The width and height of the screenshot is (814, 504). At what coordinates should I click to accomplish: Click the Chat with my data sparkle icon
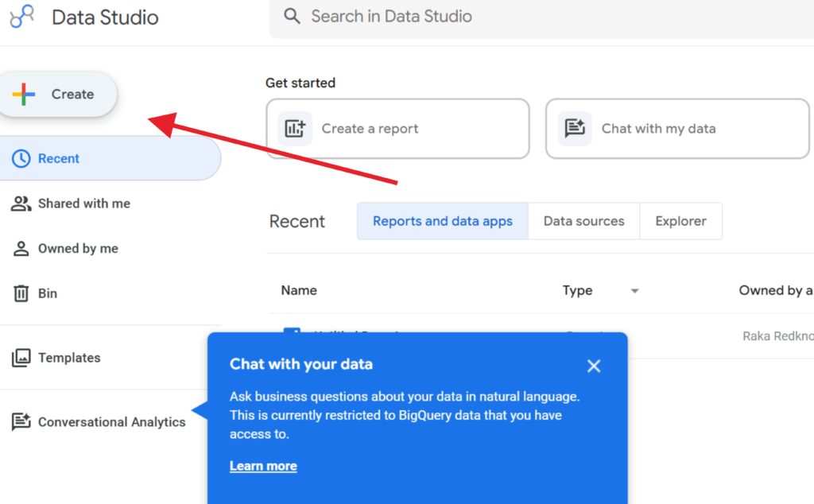575,128
